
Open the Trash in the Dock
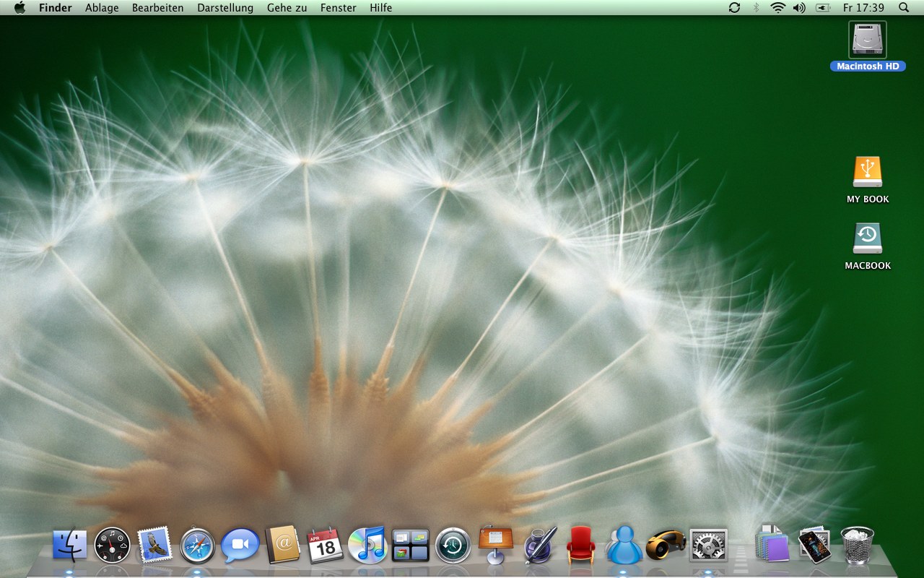(x=858, y=545)
